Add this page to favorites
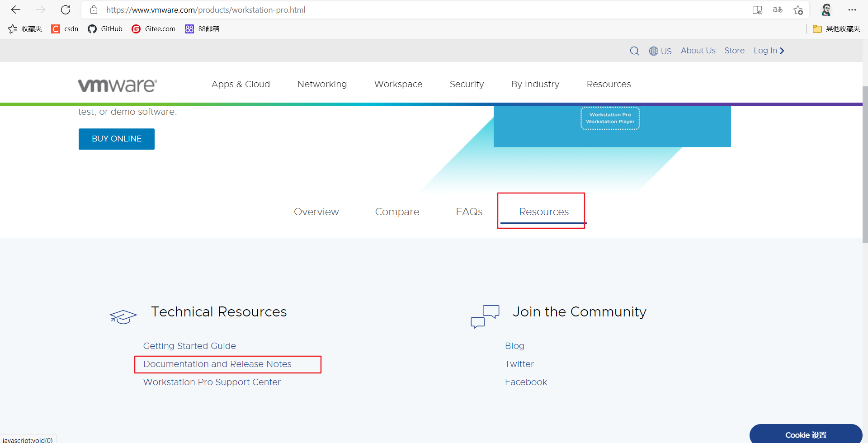868x443 pixels. coord(797,10)
